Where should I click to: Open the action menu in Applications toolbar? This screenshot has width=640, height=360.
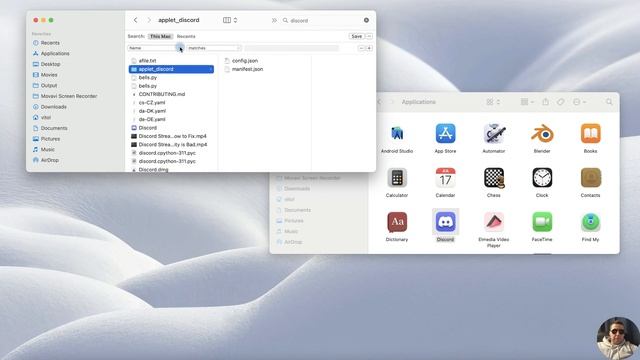click(580, 102)
